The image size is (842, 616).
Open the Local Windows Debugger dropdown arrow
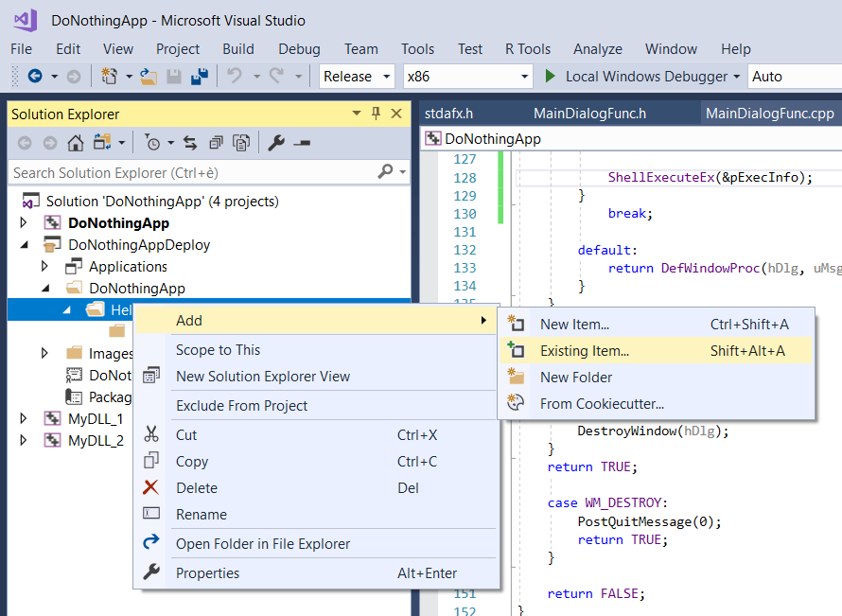coord(737,77)
